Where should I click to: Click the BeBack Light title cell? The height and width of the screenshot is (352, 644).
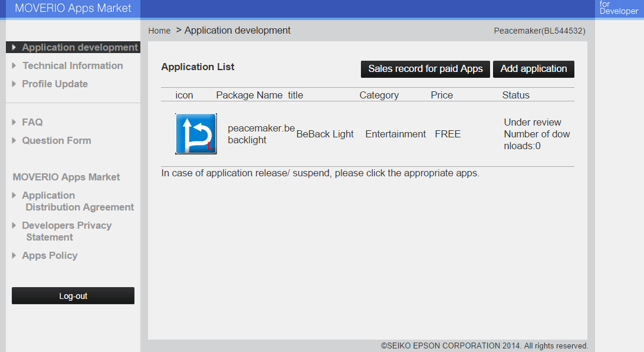[x=325, y=134]
